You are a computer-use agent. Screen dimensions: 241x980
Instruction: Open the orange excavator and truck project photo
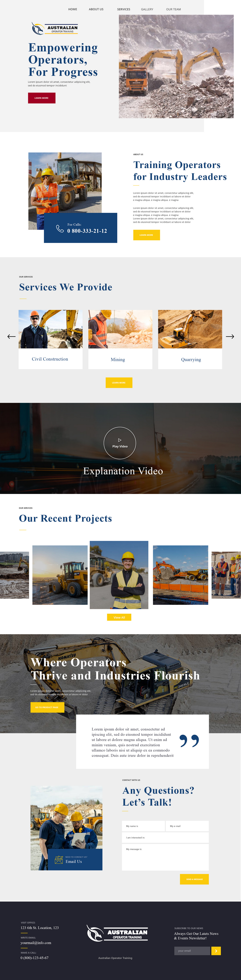click(180, 575)
